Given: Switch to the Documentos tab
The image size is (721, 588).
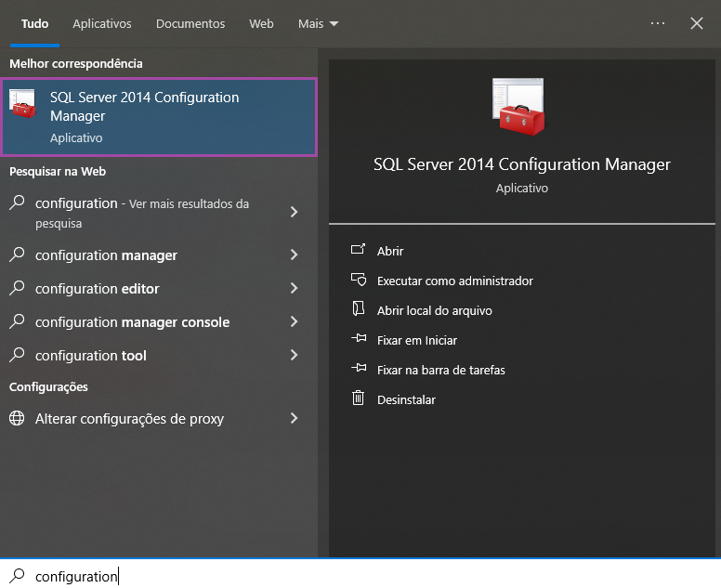Looking at the screenshot, I should click(190, 23).
